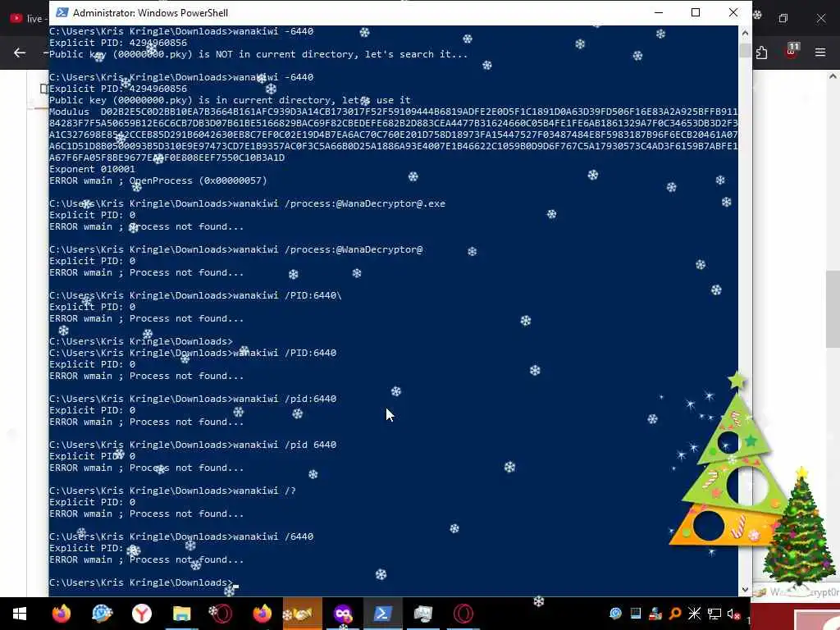
Task: Click the 'wanakiwi /?' command text
Action: point(265,491)
